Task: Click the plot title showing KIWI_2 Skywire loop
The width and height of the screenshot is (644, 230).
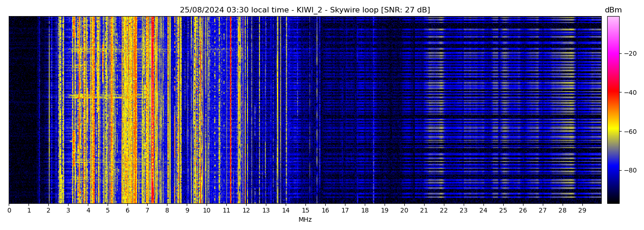Action: coord(305,10)
